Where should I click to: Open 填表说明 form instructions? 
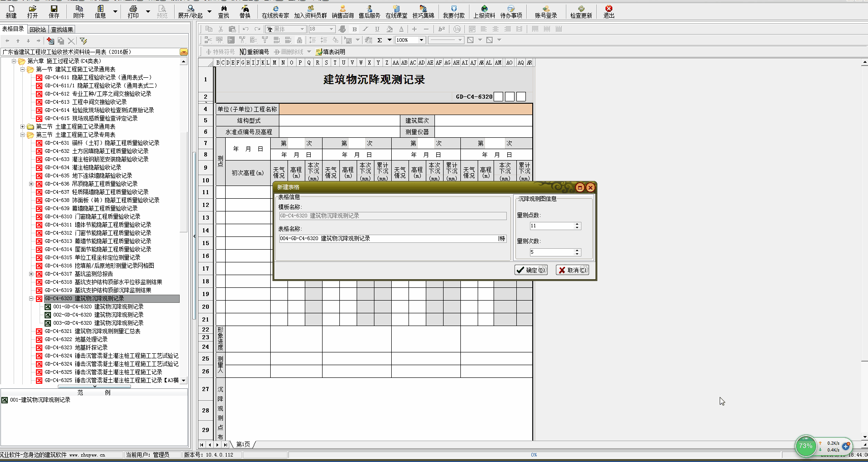click(330, 52)
